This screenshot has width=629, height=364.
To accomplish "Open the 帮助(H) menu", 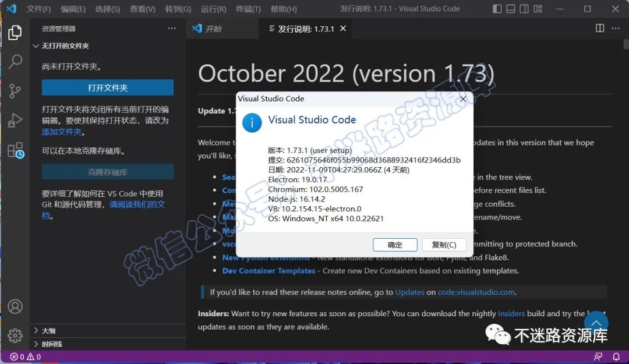I will (x=284, y=9).
